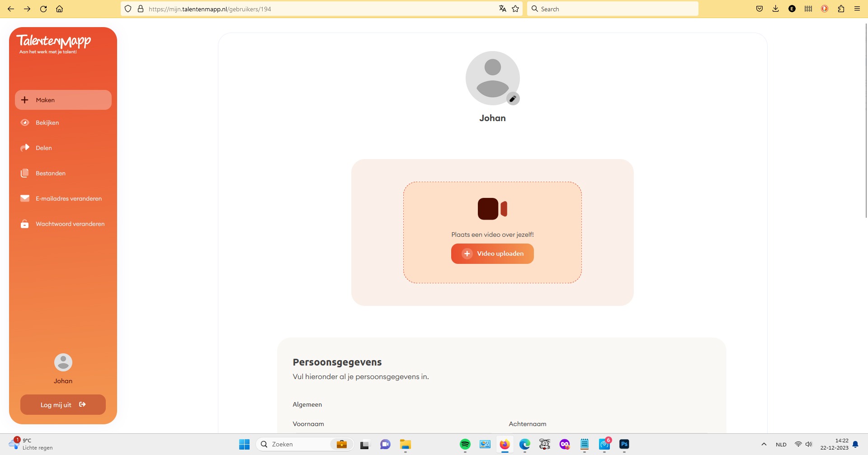Open File Explorer from taskbar
This screenshot has width=868, height=455.
[x=405, y=444]
